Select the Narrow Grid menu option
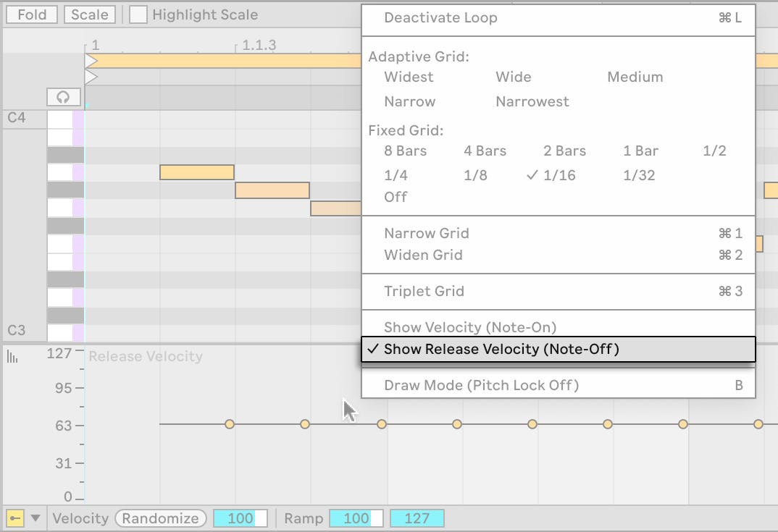Viewport: 778px width, 532px height. pyautogui.click(x=427, y=233)
